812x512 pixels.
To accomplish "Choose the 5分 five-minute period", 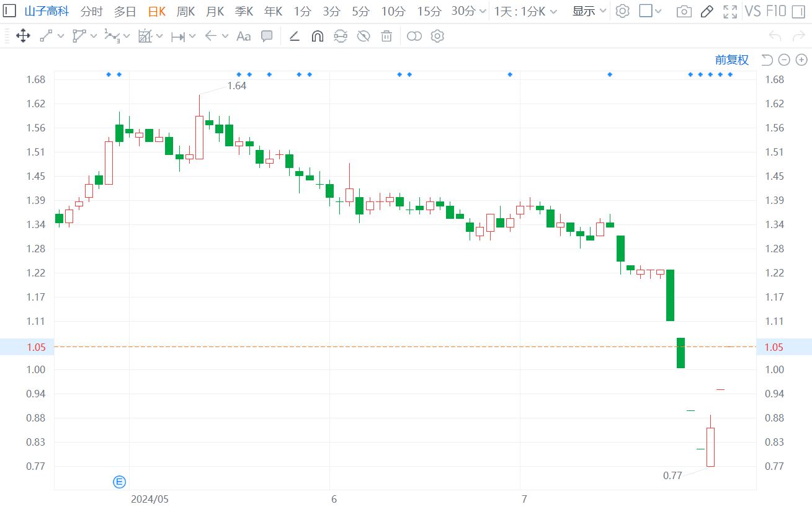I will [x=360, y=11].
